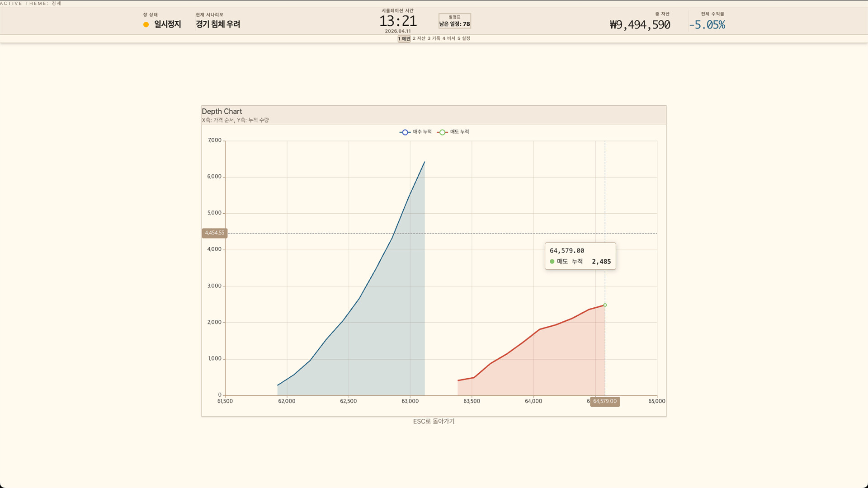Open the 4 비서 tab
Viewport: 868px width, 488px height.
[449, 39]
